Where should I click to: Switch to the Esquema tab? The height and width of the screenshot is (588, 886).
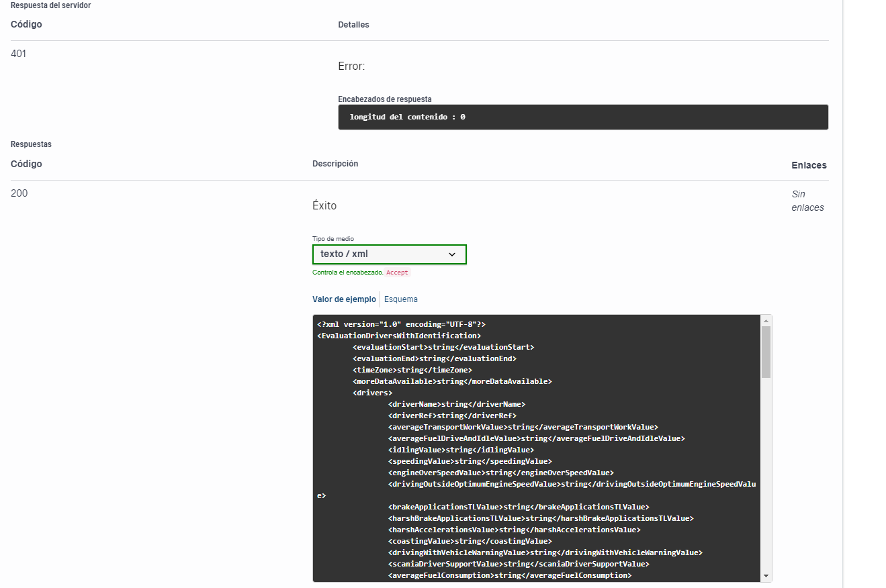point(401,299)
